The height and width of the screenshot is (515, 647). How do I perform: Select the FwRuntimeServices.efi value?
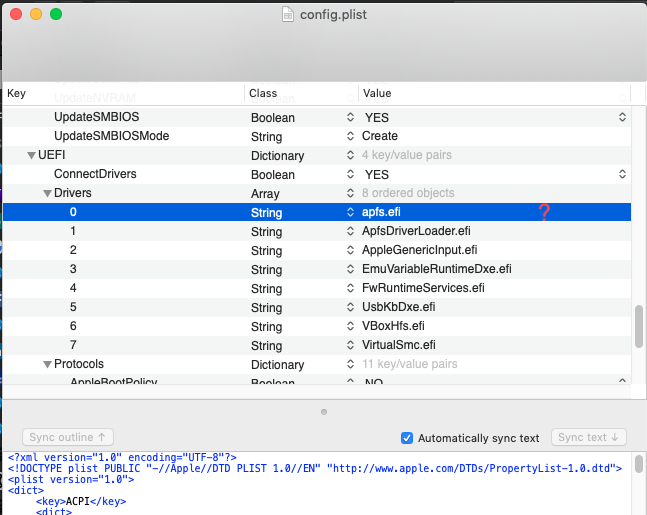[423, 288]
